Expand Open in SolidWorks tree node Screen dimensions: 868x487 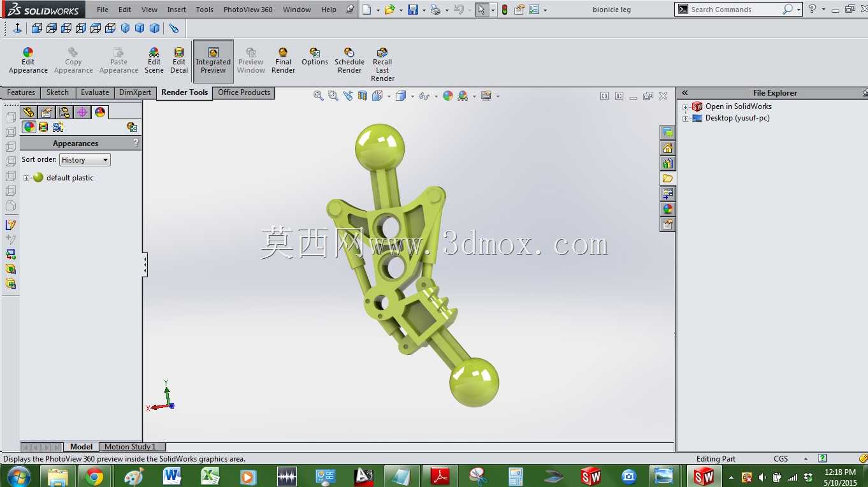tap(685, 107)
